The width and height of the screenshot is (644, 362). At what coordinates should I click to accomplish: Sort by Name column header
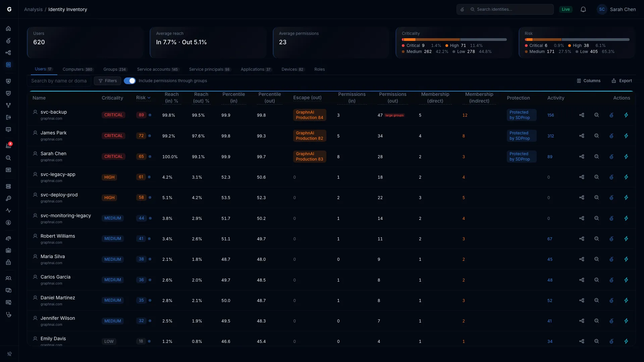pyautogui.click(x=39, y=98)
